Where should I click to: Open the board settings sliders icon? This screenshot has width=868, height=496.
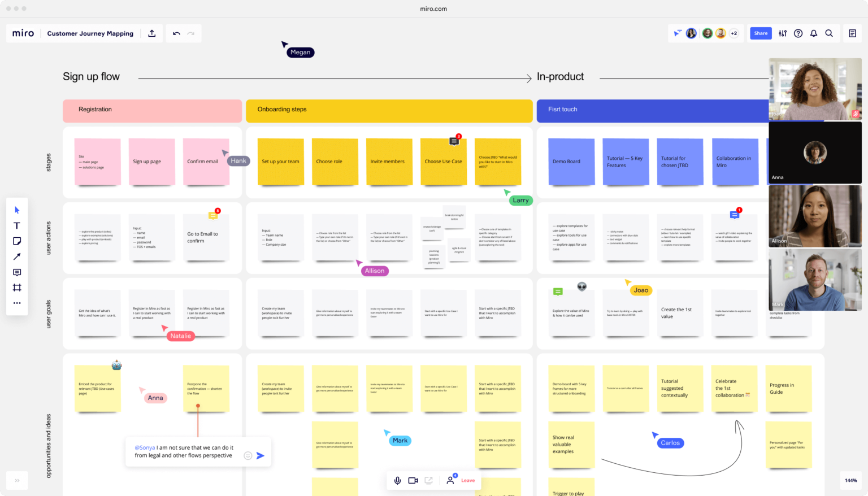(783, 33)
